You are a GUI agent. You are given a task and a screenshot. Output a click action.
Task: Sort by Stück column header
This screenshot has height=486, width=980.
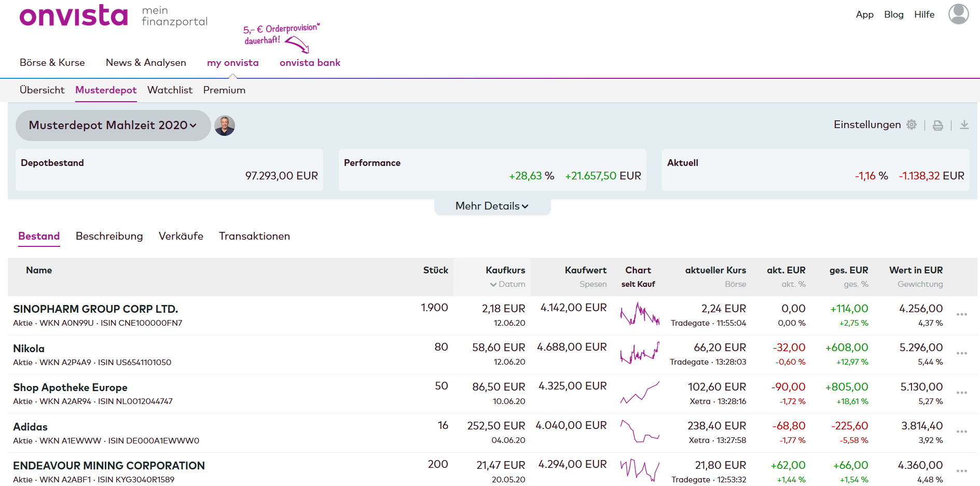(436, 270)
